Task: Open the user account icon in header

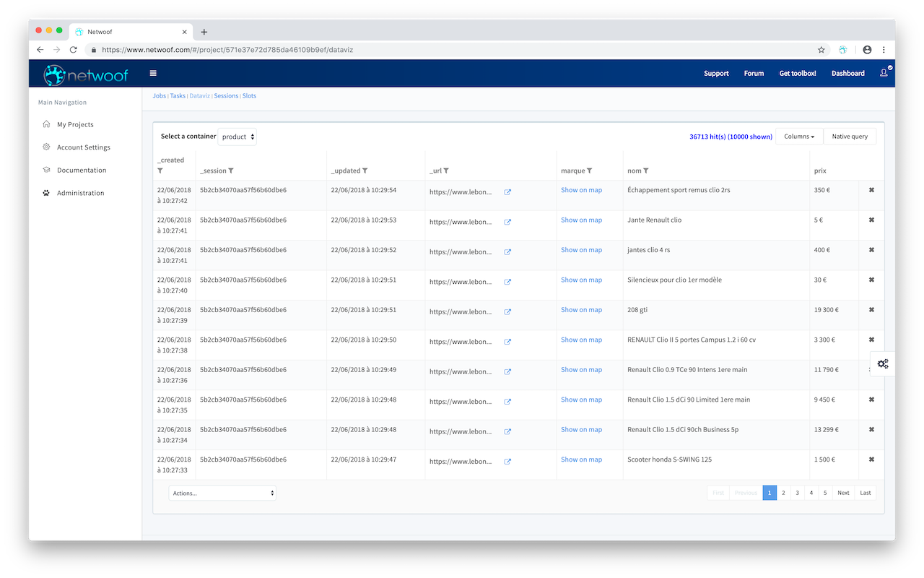Action: 884,73
